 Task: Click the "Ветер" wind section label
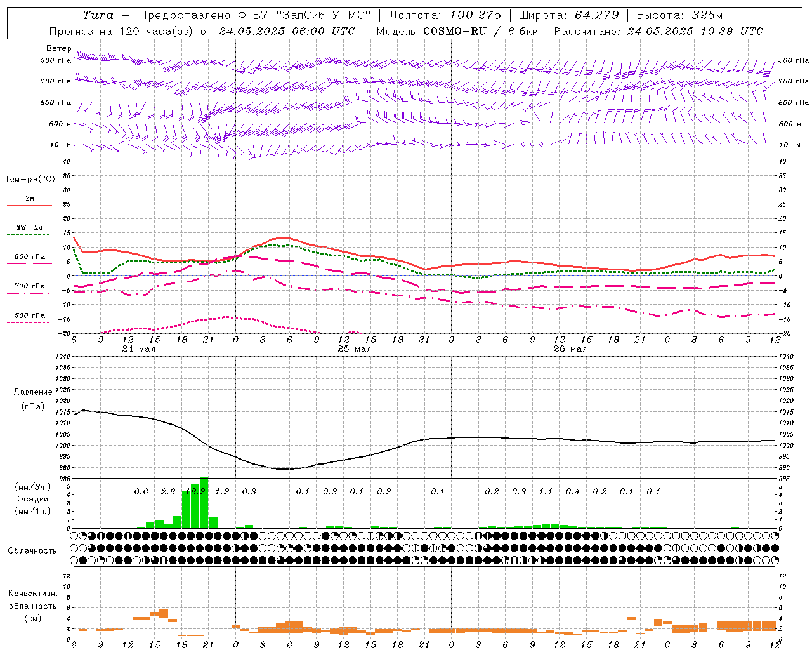pyautogui.click(x=58, y=48)
